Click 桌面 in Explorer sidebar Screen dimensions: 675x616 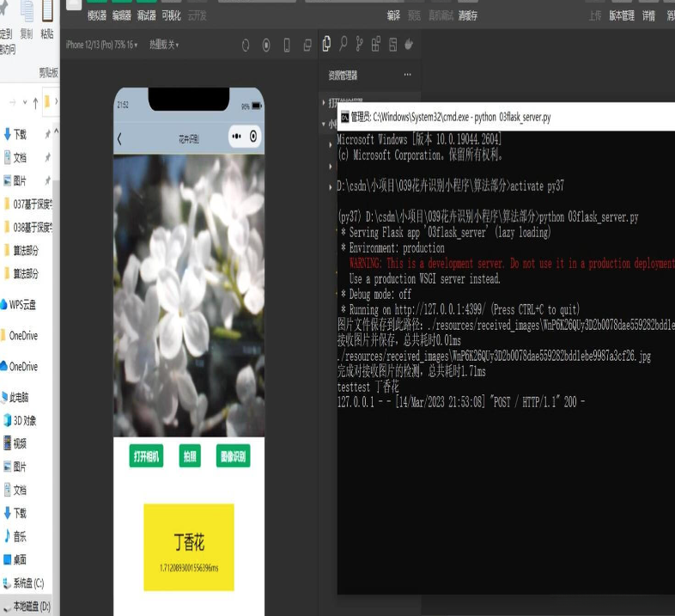(x=15, y=559)
